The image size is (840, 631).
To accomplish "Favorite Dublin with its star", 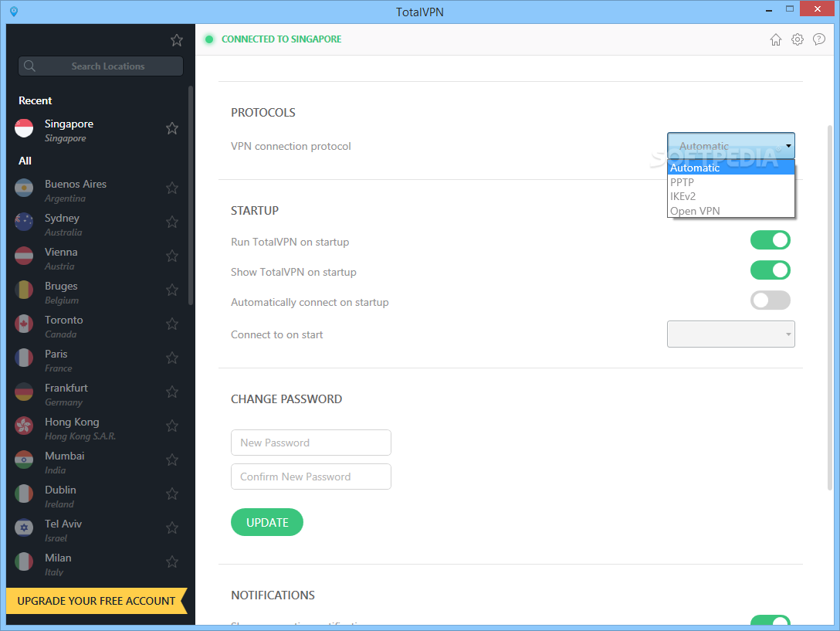I will click(172, 494).
